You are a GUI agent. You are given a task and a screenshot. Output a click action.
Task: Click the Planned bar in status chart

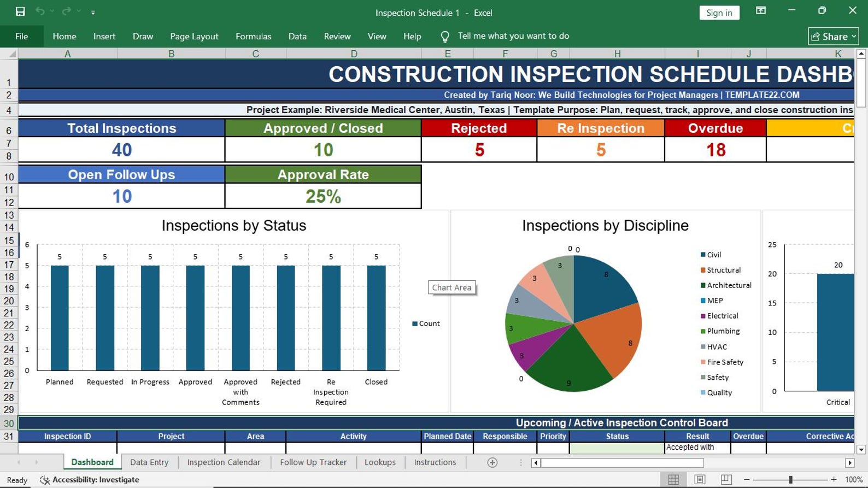click(x=60, y=318)
